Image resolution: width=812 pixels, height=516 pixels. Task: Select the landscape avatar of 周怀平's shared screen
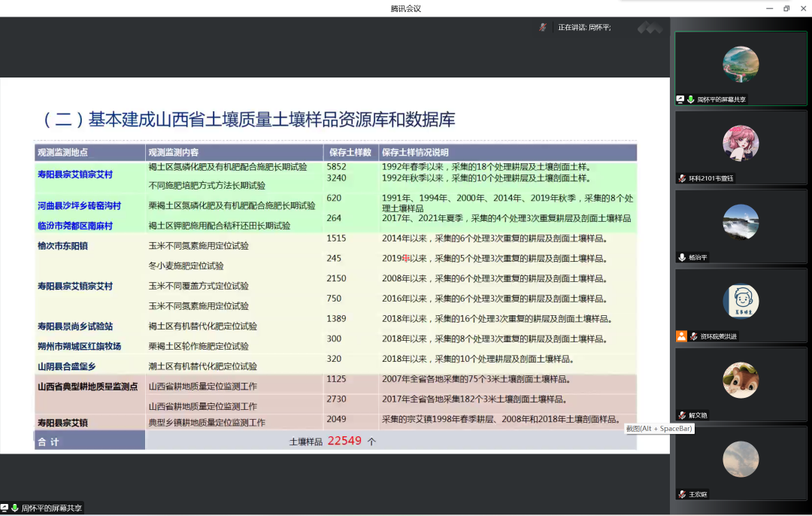point(741,64)
